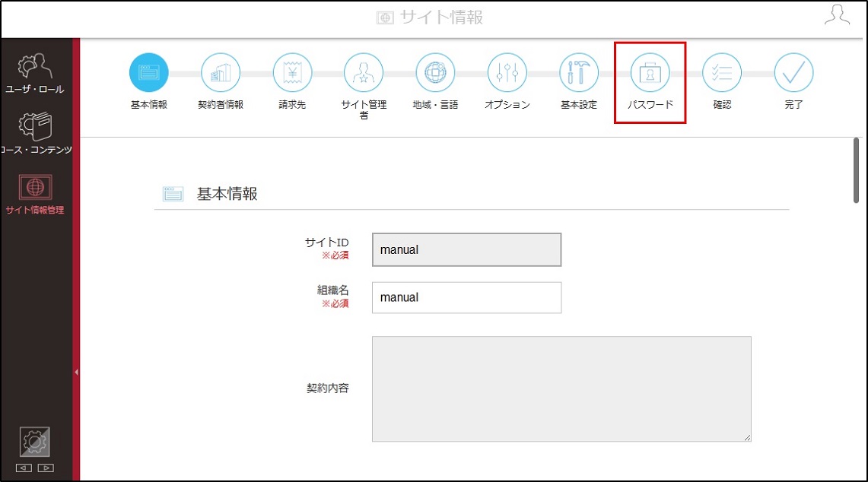Click the 組織名 input field
The image size is (868, 482).
pos(466,298)
